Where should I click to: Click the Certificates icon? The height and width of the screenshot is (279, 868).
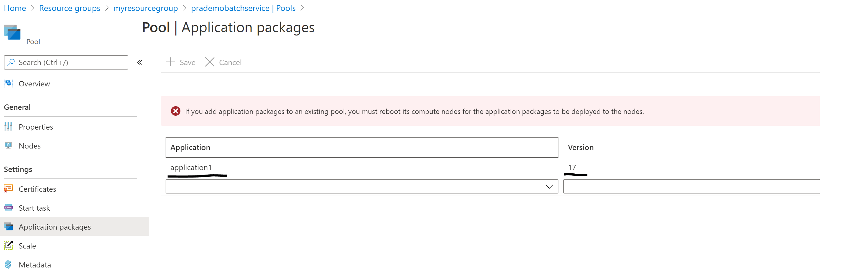coord(8,188)
